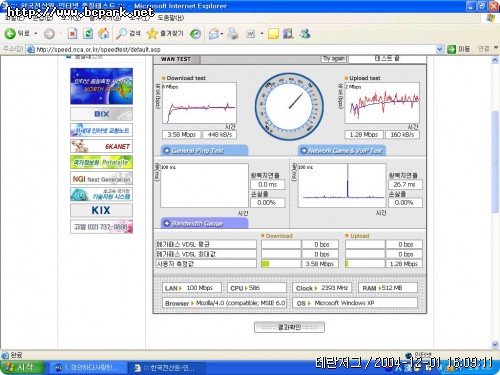Click the Windows Start button
Image resolution: width=500 pixels, height=375 pixels.
(x=22, y=368)
